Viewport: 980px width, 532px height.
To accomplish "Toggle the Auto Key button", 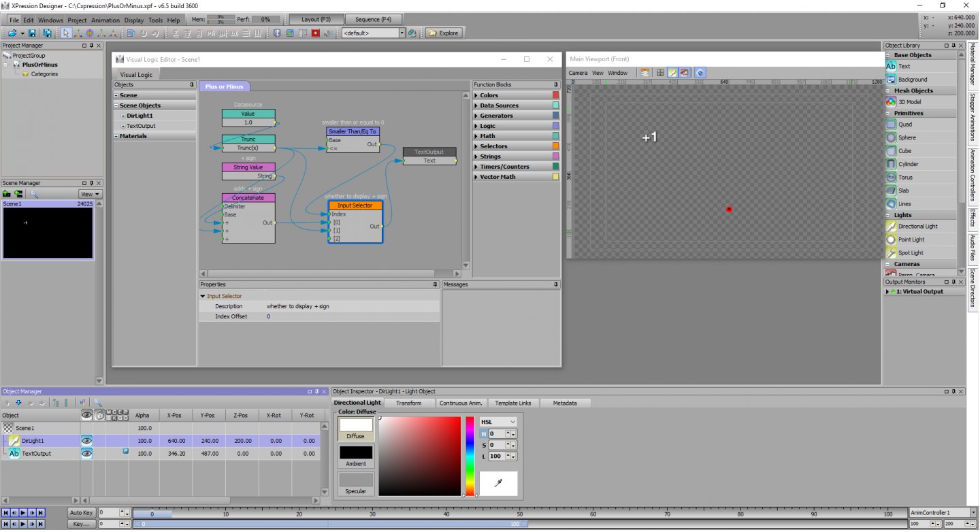I will pyautogui.click(x=81, y=512).
